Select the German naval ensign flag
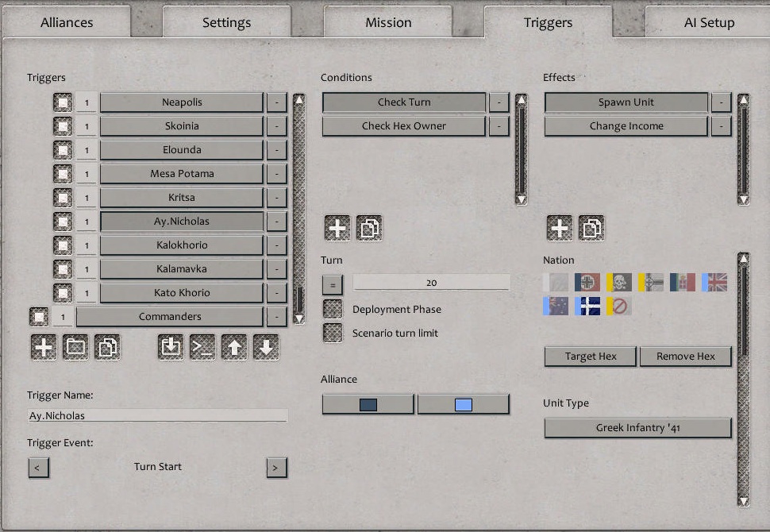 click(651, 283)
